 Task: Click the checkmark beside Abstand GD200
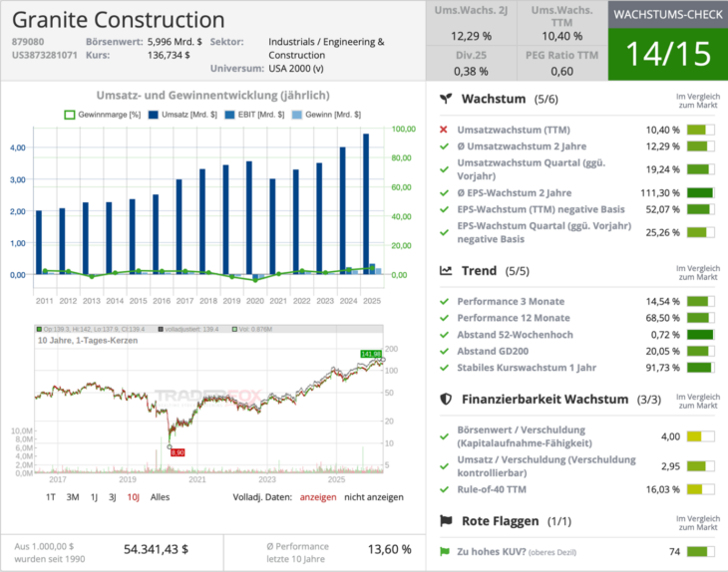click(x=445, y=351)
